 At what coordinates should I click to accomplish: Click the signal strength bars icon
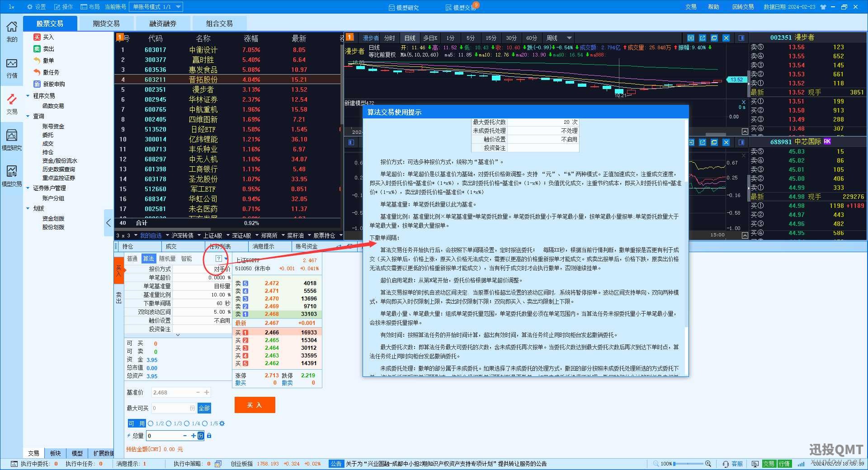(801, 464)
